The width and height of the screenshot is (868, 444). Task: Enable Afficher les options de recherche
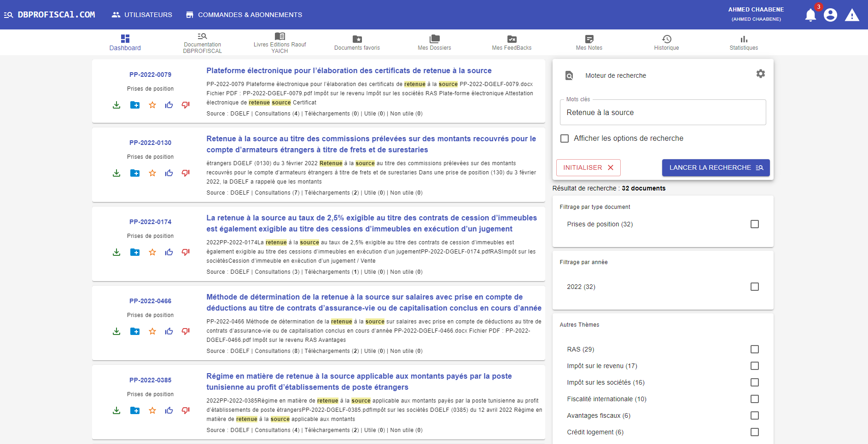(x=565, y=138)
